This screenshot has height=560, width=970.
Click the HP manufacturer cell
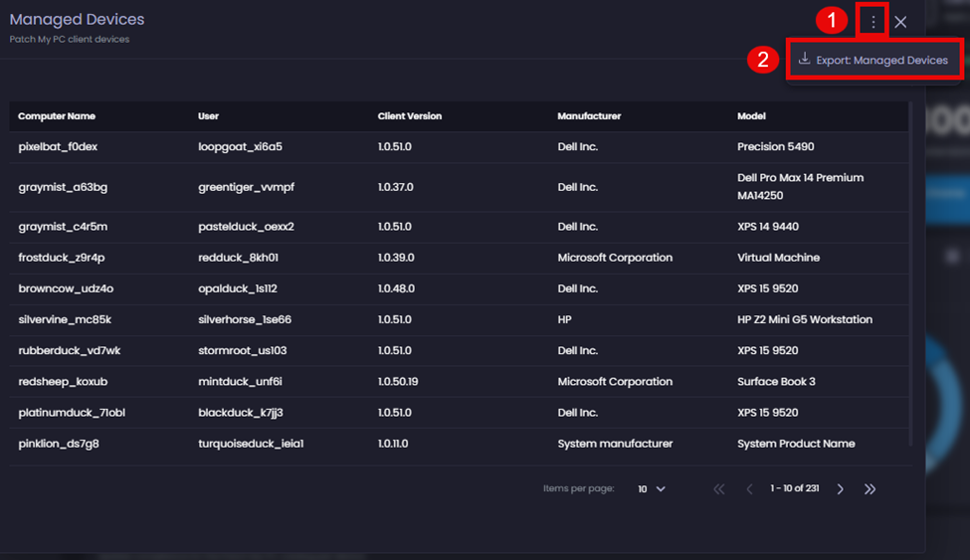point(564,319)
